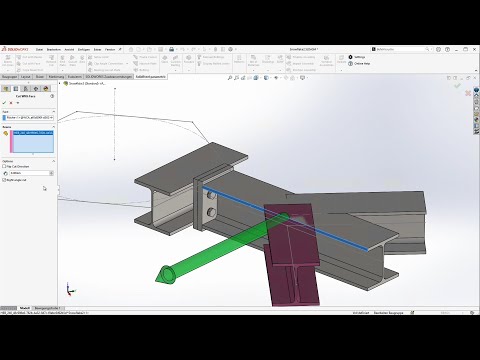Cancel the Cut With Face operation via red X
The image size is (480, 360).
11,103
